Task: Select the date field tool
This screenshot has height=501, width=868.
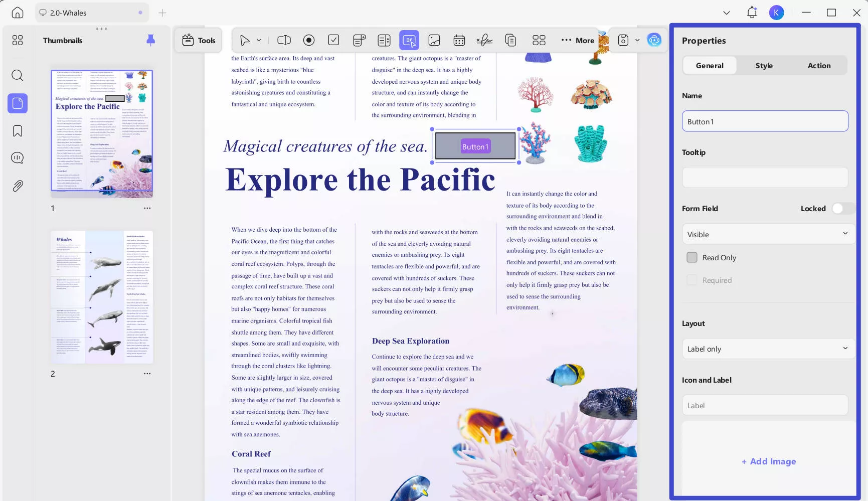Action: (x=459, y=40)
